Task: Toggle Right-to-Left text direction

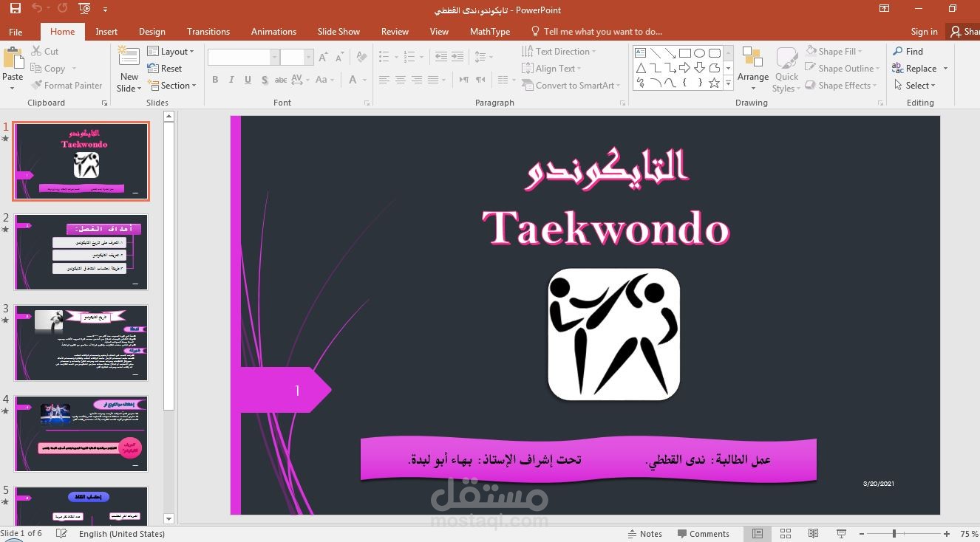Action: click(480, 80)
